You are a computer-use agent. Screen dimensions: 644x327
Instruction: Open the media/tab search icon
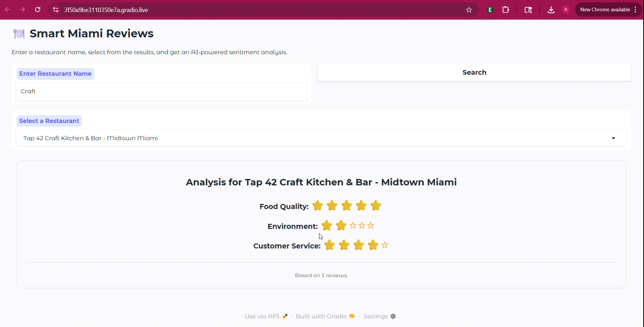tap(528, 10)
